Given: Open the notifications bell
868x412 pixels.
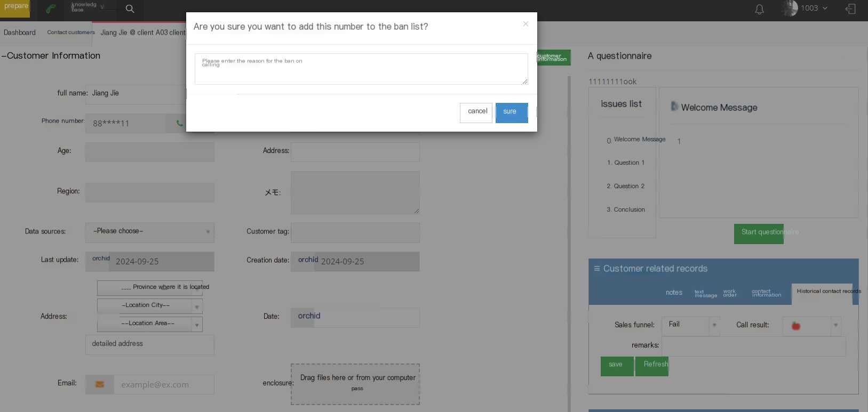Looking at the screenshot, I should [x=759, y=9].
